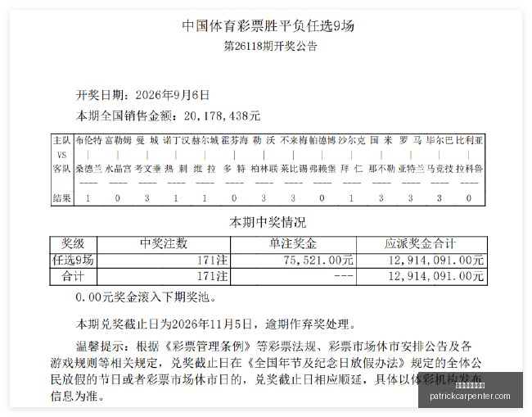Select home team 霍芬海
Image resolution: width=532 pixels, height=417 pixels.
[234, 140]
